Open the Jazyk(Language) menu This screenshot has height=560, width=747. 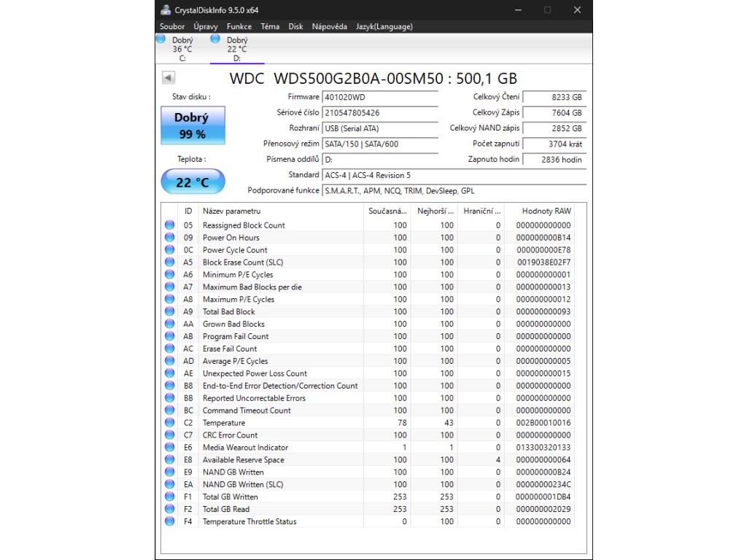(x=384, y=26)
